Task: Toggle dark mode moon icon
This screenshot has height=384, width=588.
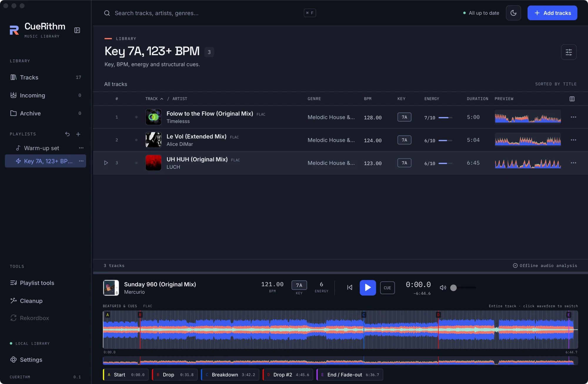Action: pyautogui.click(x=513, y=13)
